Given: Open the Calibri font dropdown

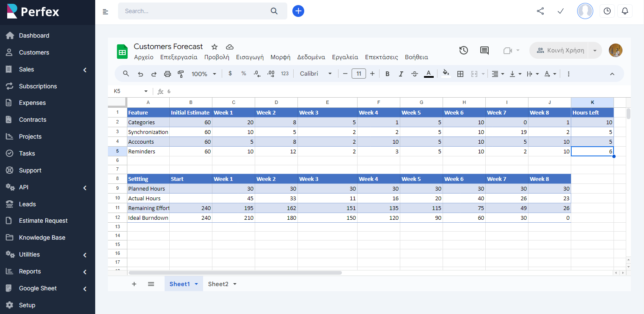Looking at the screenshot, I should click(x=316, y=74).
